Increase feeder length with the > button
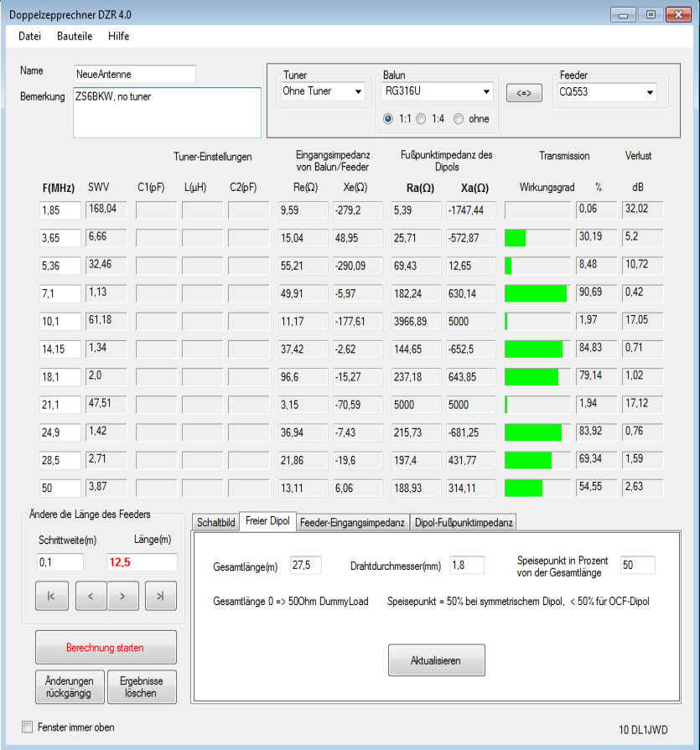This screenshot has width=700, height=750. click(123, 596)
